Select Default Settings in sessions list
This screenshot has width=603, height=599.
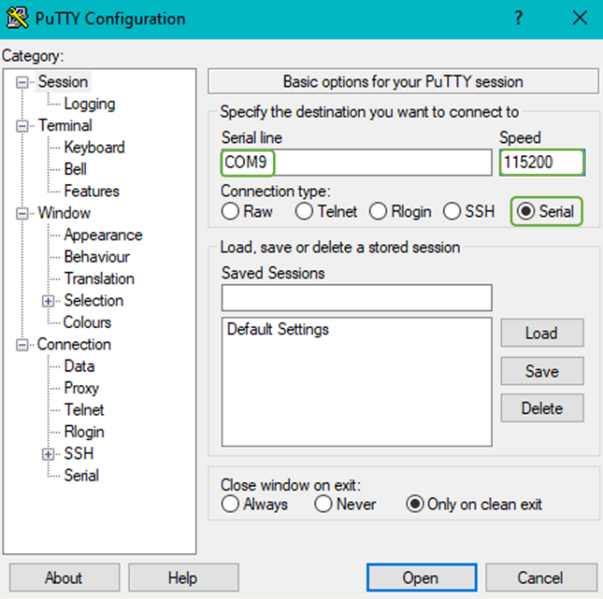(278, 329)
